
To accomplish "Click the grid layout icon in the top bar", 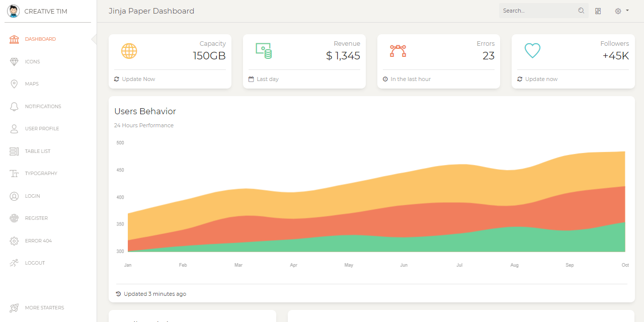I will click(598, 11).
